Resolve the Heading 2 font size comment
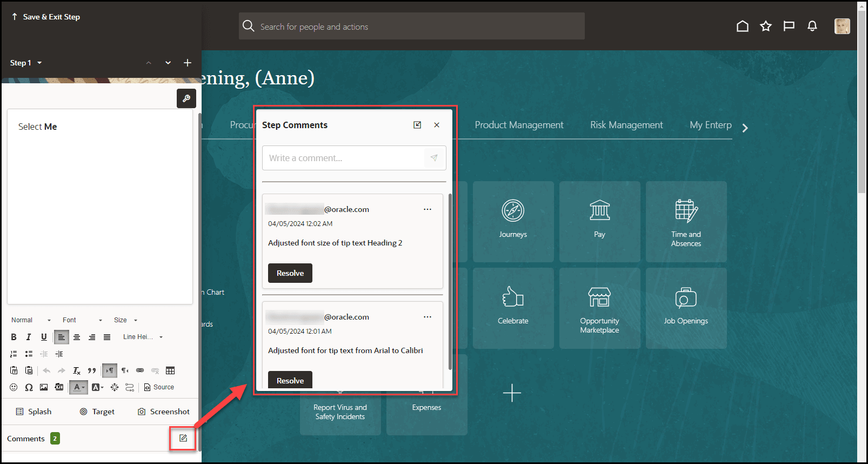Viewport: 868px width, 464px height. coord(290,273)
